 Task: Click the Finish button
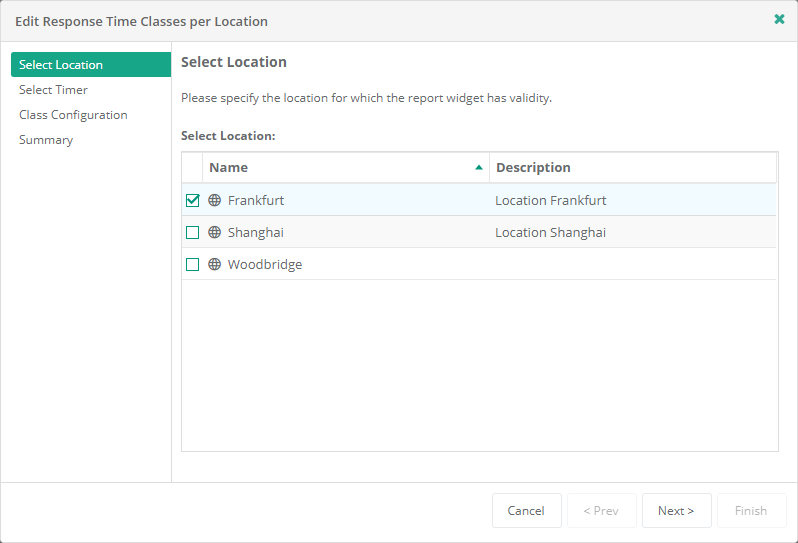point(751,510)
